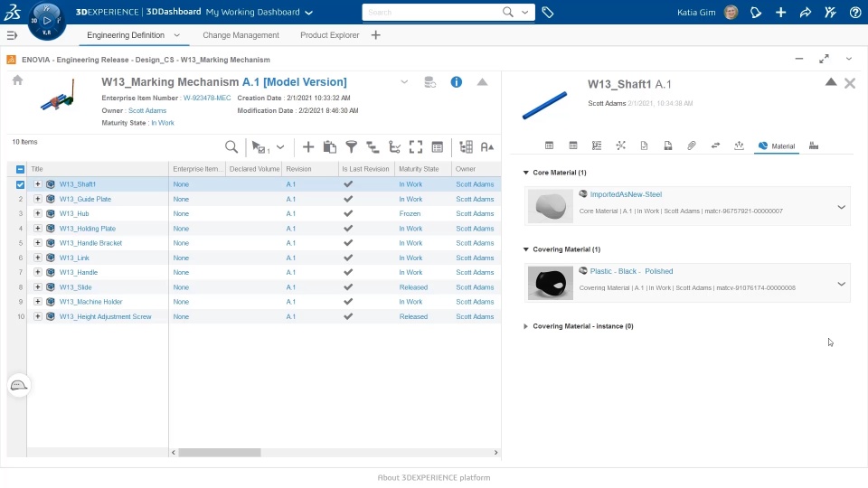Screen dimensions: 868x488
Task: Click the fit-to-screen brackets icon
Action: (x=416, y=146)
